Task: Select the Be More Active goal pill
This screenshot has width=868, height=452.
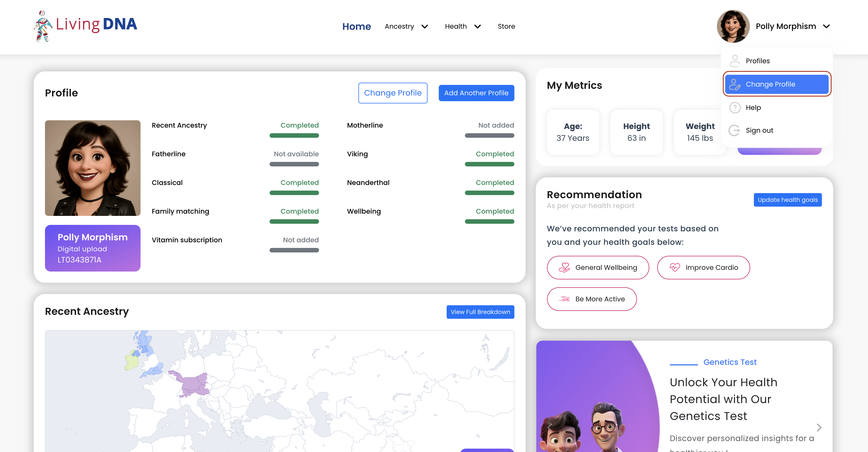Action: [x=591, y=299]
